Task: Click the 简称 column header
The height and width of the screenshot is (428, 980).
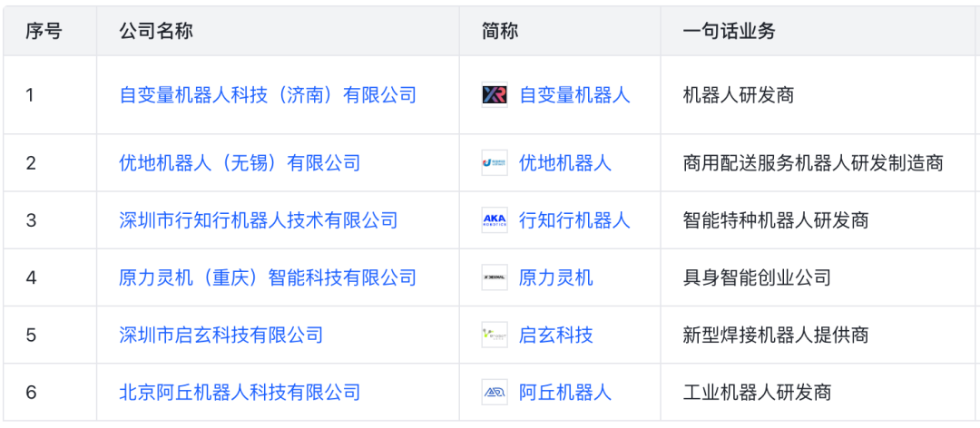Action: pos(560,31)
